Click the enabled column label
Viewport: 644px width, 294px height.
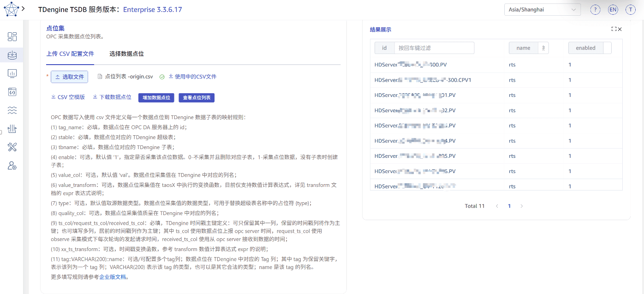click(x=586, y=48)
